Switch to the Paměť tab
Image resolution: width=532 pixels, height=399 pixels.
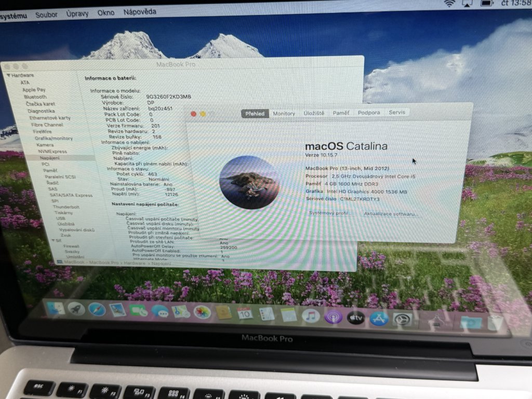tap(341, 113)
